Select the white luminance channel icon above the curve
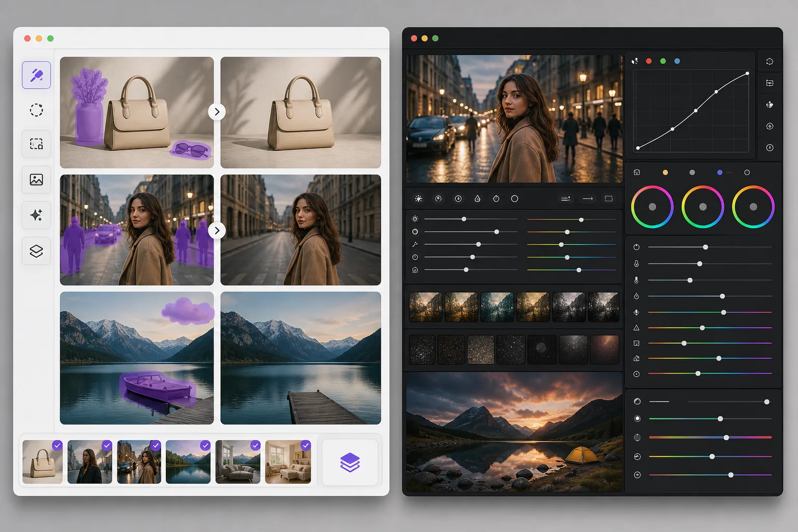Screen dimensions: 798x532 pyautogui.click(x=634, y=61)
